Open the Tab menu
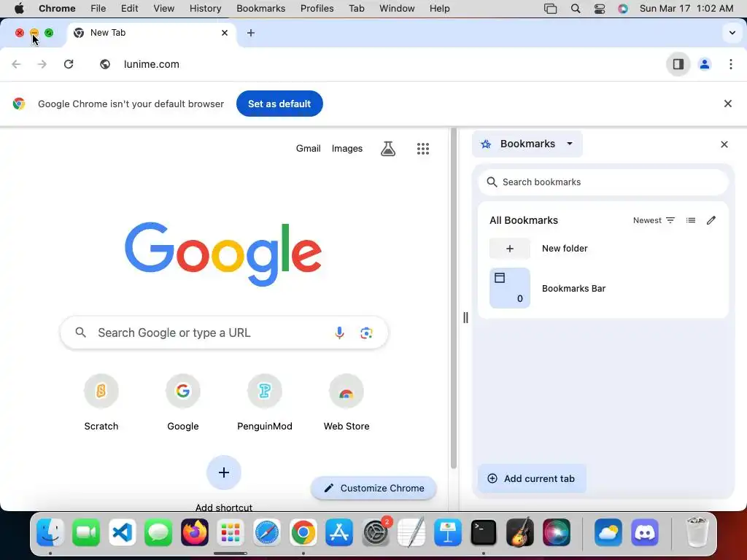This screenshot has width=747, height=560. (x=356, y=8)
